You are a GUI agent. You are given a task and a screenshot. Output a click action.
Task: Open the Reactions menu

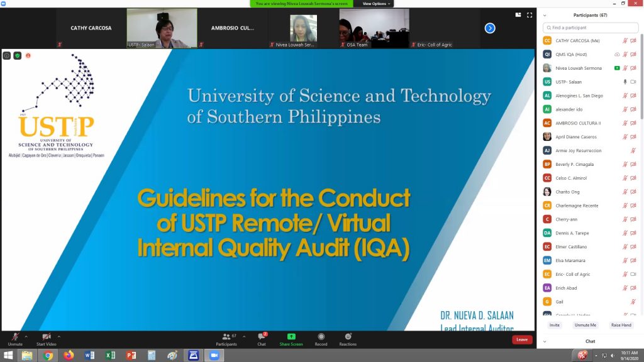(348, 339)
